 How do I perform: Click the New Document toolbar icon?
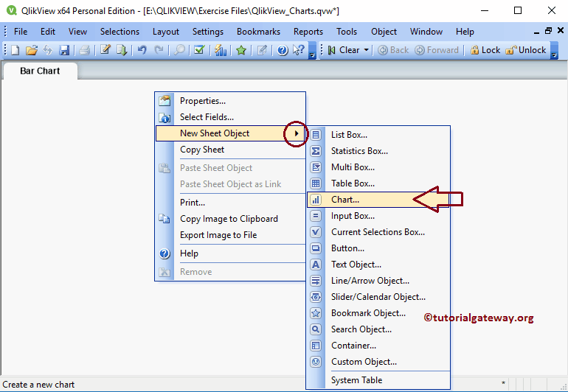tap(15, 50)
